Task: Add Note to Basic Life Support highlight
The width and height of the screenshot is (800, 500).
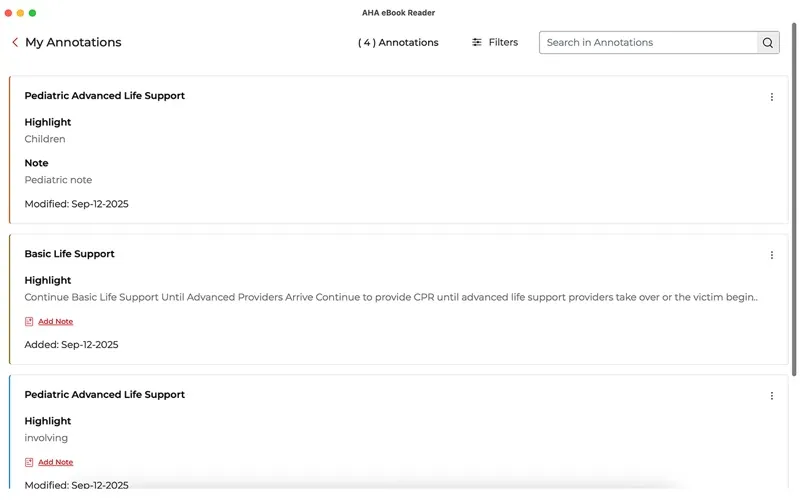Action: pos(56,321)
